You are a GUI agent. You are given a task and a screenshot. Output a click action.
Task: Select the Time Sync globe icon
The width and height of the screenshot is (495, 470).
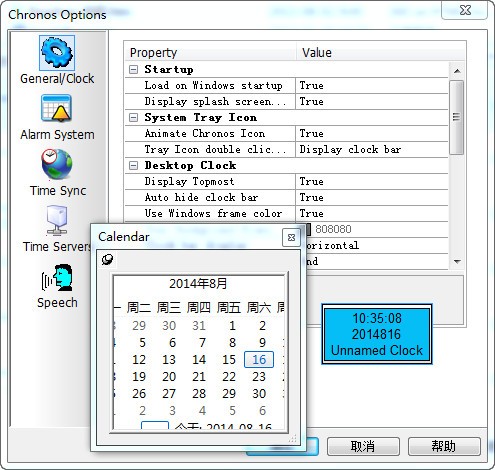pyautogui.click(x=56, y=164)
